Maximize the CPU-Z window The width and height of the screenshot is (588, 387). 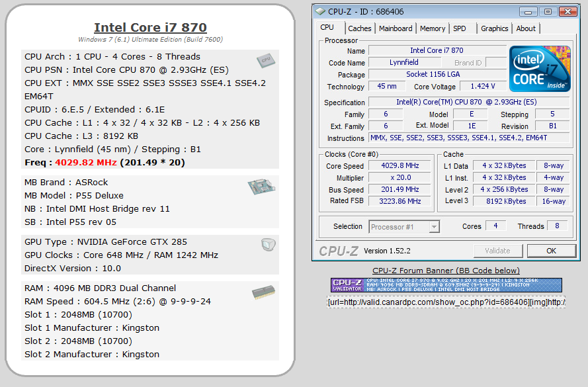[548, 12]
